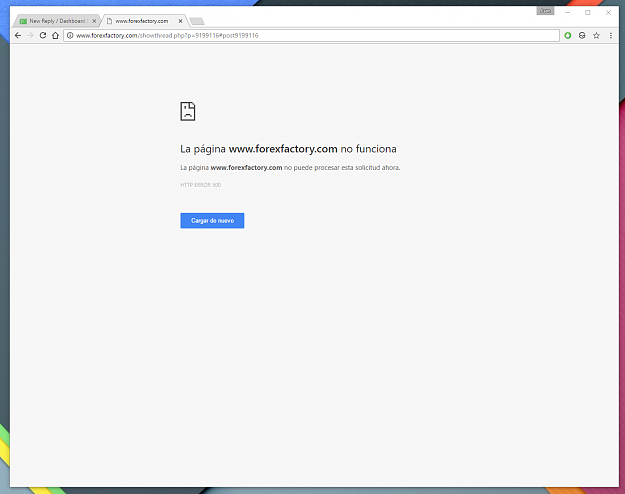Click the Cargar de nuevo button
Image resolution: width=625 pixels, height=494 pixels.
(212, 220)
